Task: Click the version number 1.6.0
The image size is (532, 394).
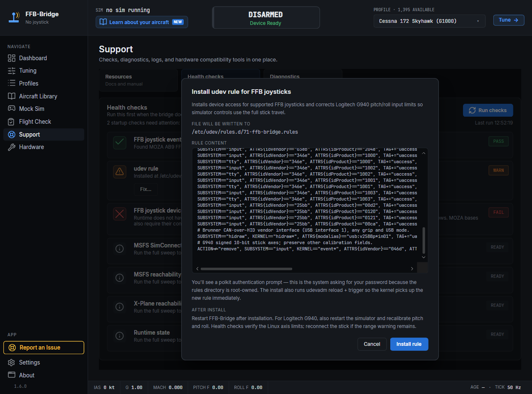Action: (x=20, y=386)
